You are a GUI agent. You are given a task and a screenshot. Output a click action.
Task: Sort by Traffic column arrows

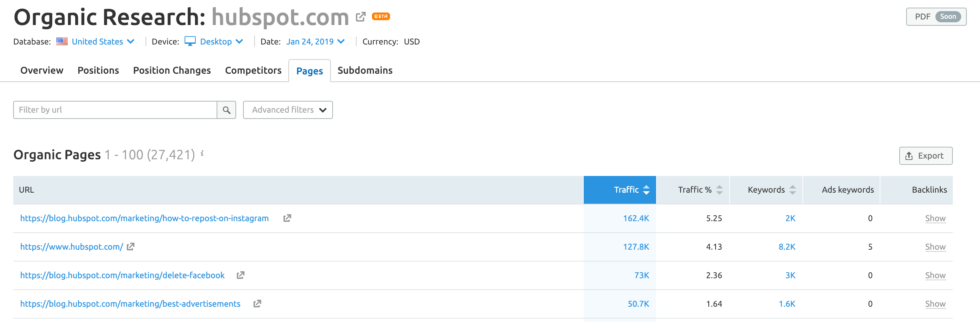point(646,190)
